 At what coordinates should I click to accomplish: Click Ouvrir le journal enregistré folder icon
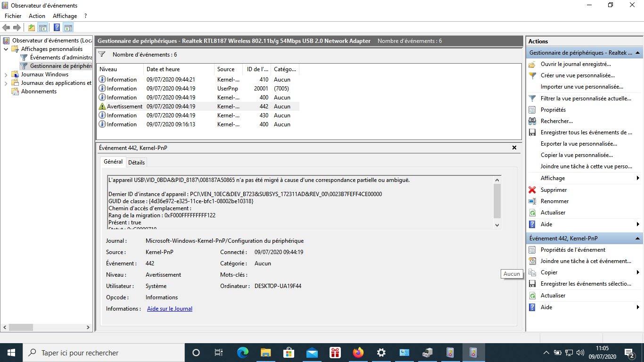coord(532,64)
